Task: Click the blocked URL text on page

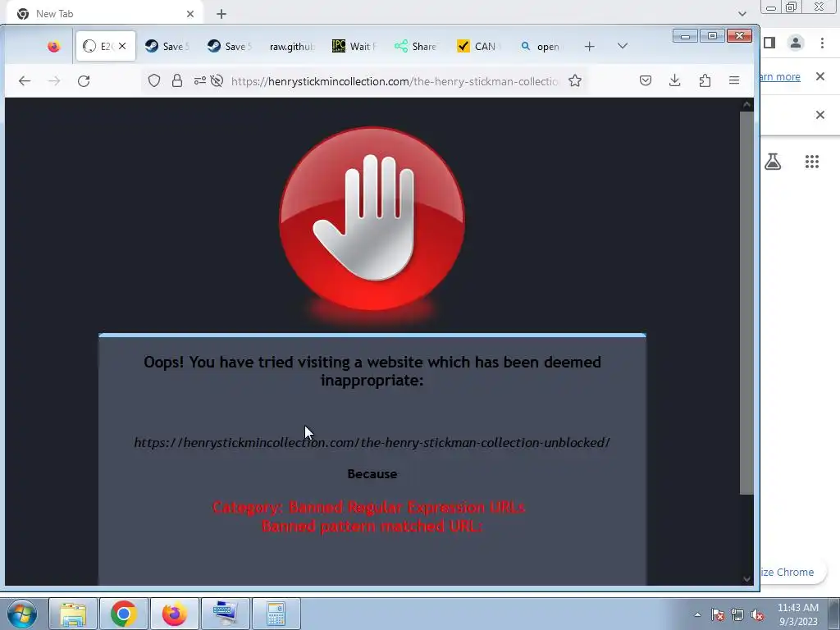Action: coord(372,442)
